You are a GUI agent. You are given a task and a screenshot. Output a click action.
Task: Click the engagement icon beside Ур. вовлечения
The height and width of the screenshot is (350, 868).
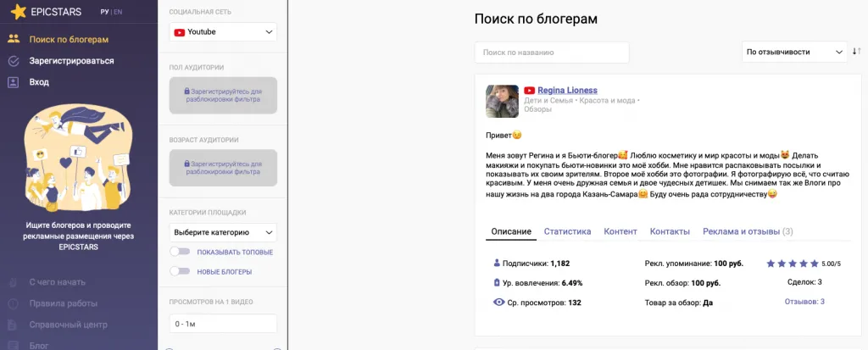pos(497,283)
